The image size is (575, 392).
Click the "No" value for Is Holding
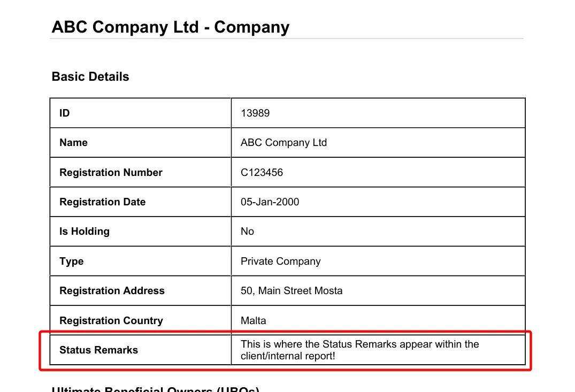tap(247, 232)
